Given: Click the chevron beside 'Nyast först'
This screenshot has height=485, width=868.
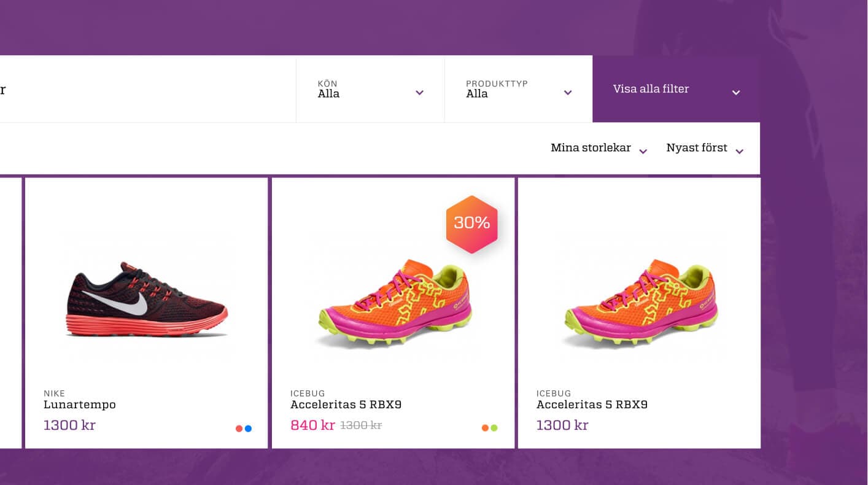Looking at the screenshot, I should (739, 151).
